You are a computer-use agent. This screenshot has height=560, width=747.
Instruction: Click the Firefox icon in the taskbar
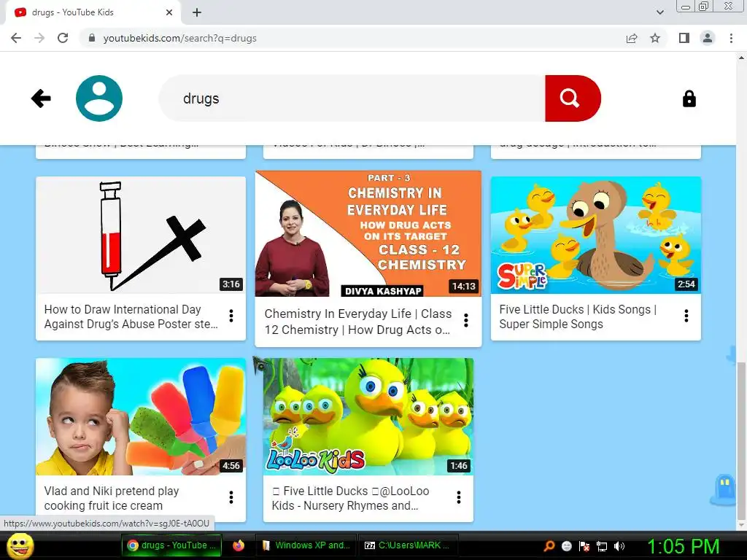[239, 545]
